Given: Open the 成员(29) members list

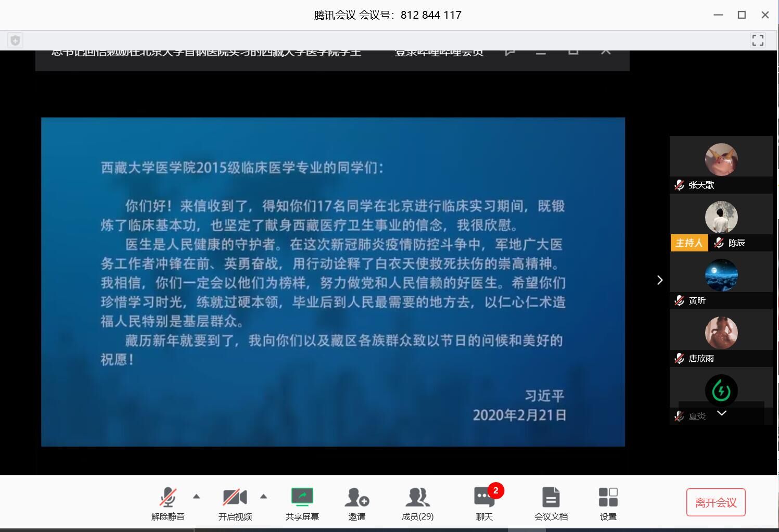Looking at the screenshot, I should pos(417,503).
